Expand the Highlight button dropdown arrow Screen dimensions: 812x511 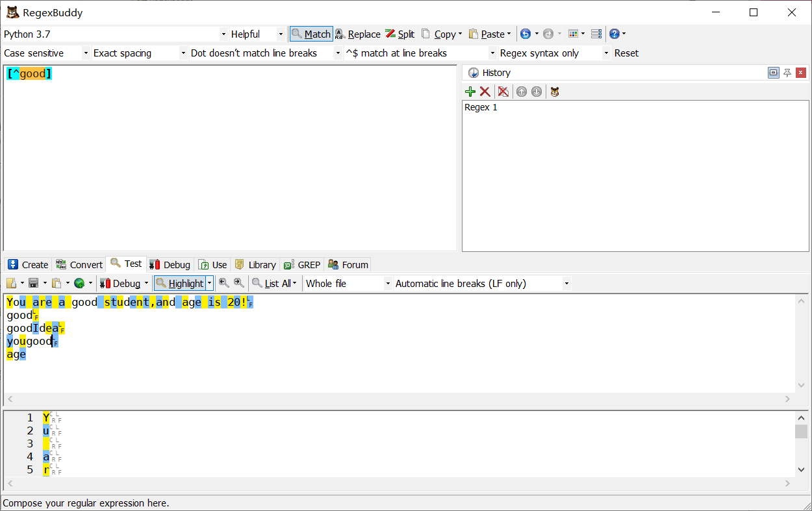[x=209, y=283]
